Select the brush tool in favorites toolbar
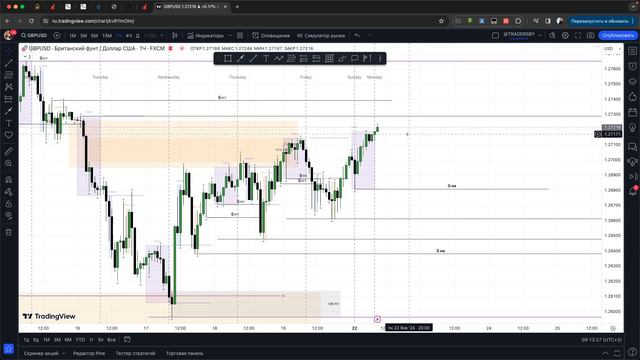The width and height of the screenshot is (640, 360). 342,58
